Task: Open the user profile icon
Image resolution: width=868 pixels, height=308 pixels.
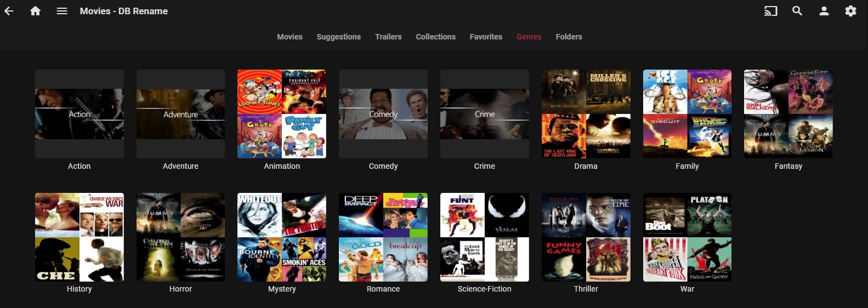Action: point(824,11)
